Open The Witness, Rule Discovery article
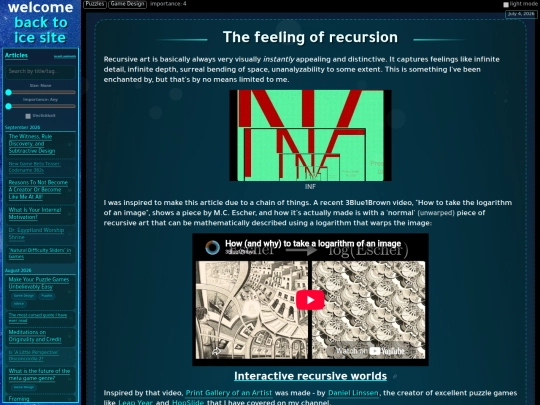Image resolution: width=540 pixels, height=405 pixels. 32,144
